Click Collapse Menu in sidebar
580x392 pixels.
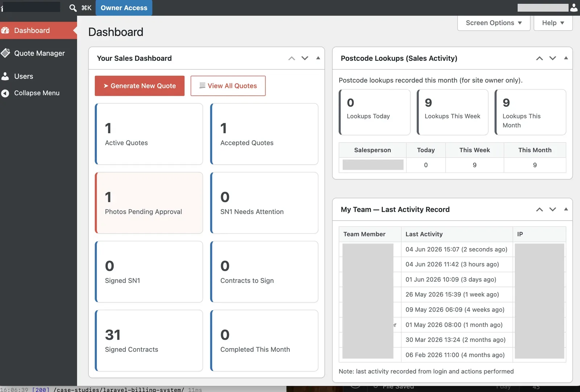point(38,93)
